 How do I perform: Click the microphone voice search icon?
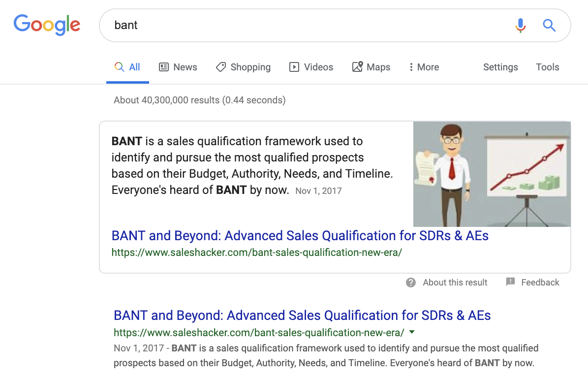[x=520, y=25]
